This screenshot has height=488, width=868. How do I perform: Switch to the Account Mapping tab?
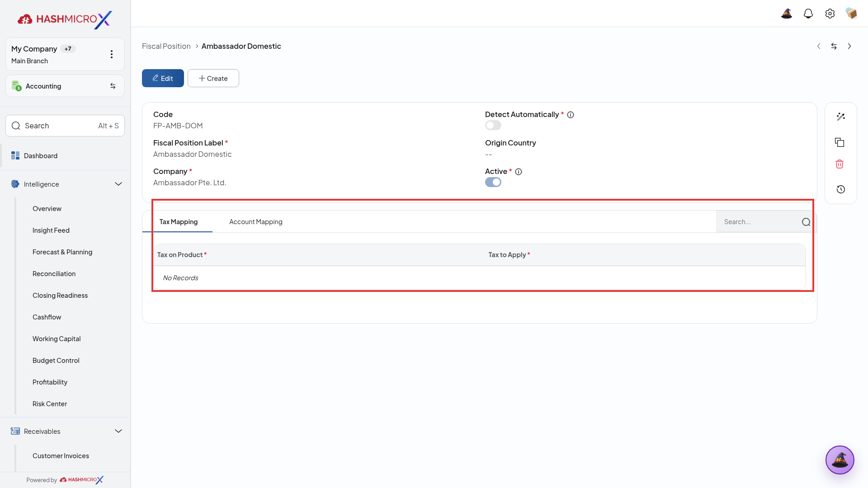pos(256,222)
